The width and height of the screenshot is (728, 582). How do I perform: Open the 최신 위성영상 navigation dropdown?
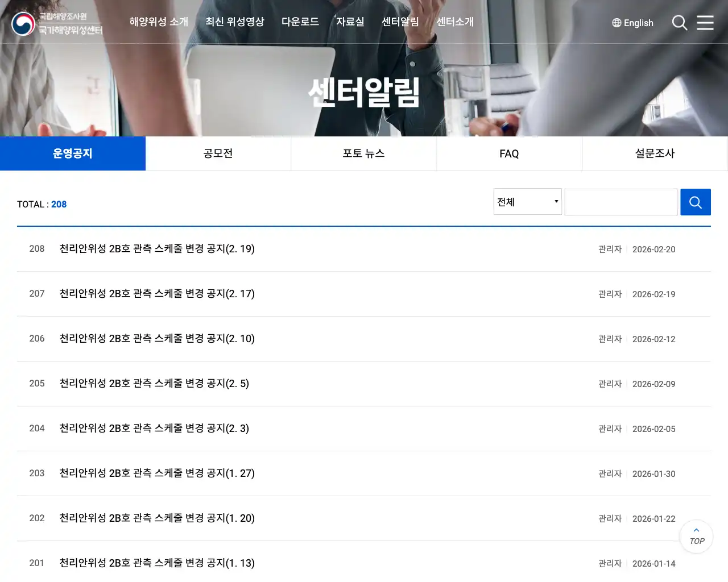pos(235,22)
